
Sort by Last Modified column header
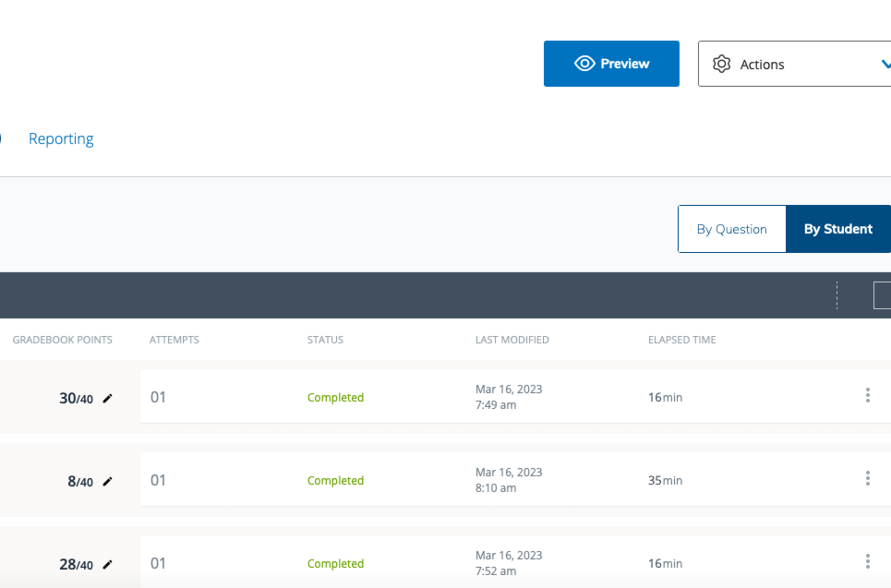[x=512, y=340]
